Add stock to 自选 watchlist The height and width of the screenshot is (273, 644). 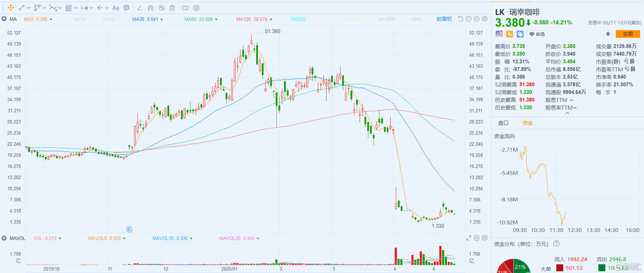click(x=537, y=34)
